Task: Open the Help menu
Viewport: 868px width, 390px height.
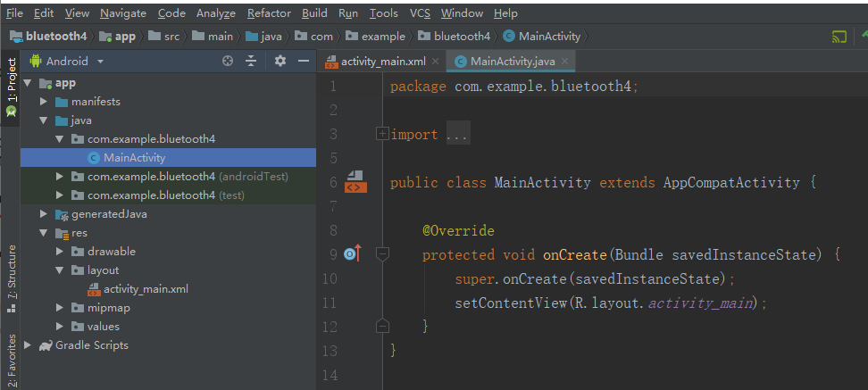Action: click(x=505, y=12)
